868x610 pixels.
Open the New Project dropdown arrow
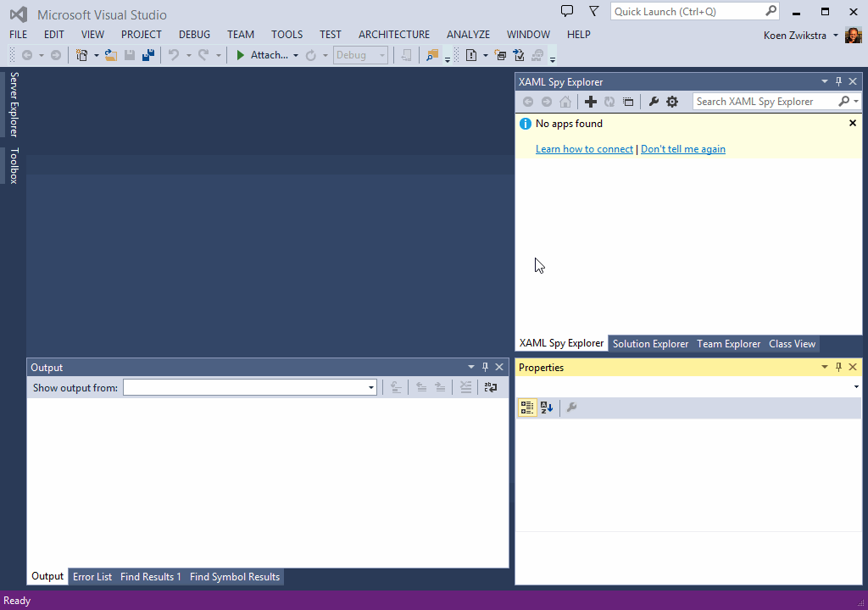(x=97, y=55)
